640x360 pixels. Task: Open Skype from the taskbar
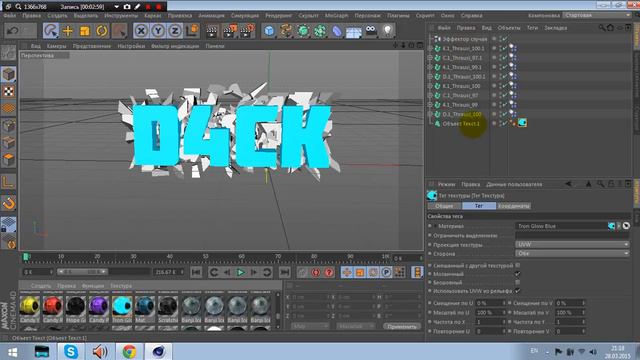coord(71,351)
